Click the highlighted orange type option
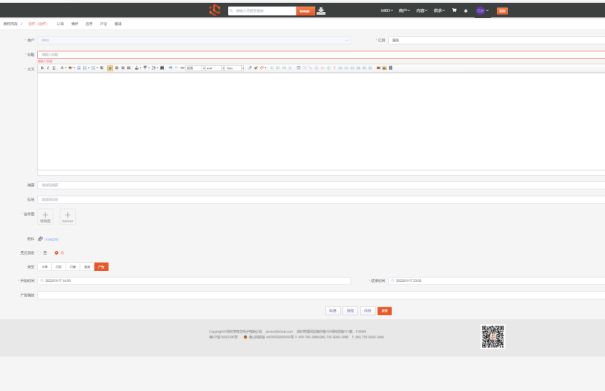Image resolution: width=605 pixels, height=391 pixels. [x=101, y=267]
